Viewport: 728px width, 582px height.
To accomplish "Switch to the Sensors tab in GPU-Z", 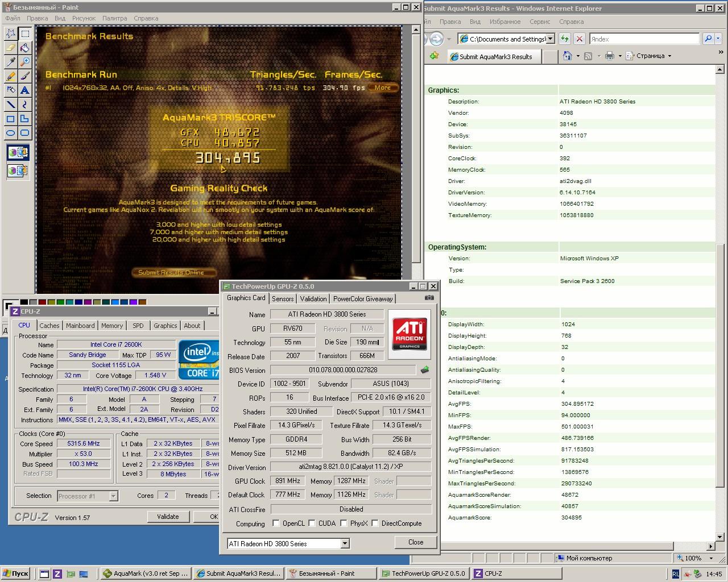I will pos(283,299).
